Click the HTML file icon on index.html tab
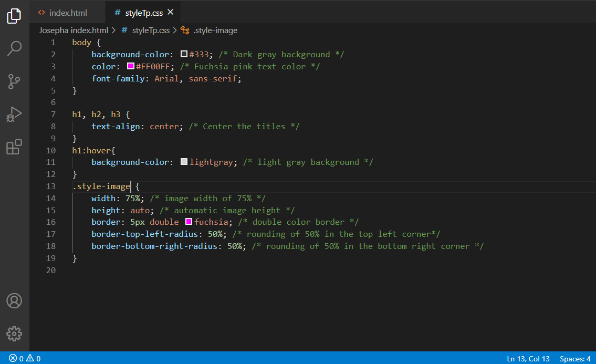The width and height of the screenshot is (596, 364). (41, 13)
